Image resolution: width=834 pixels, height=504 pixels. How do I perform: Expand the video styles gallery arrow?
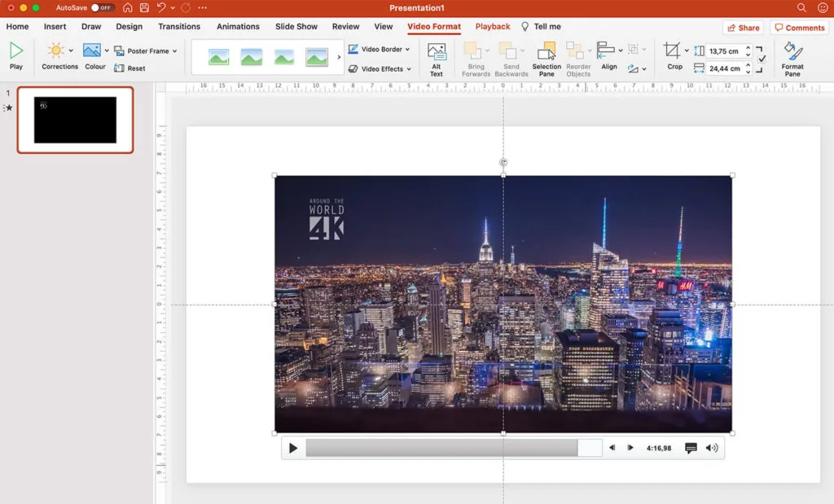coord(339,57)
